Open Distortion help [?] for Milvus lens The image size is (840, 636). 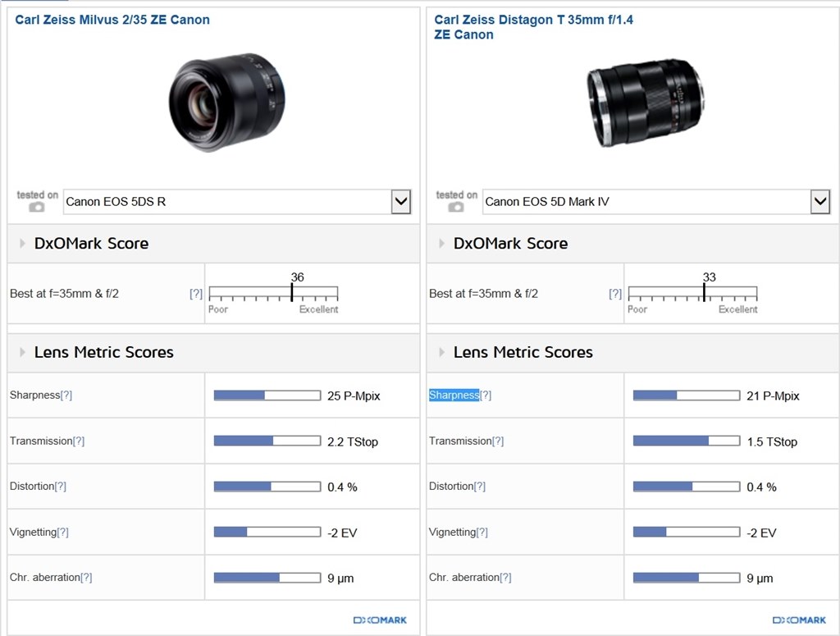(61, 486)
